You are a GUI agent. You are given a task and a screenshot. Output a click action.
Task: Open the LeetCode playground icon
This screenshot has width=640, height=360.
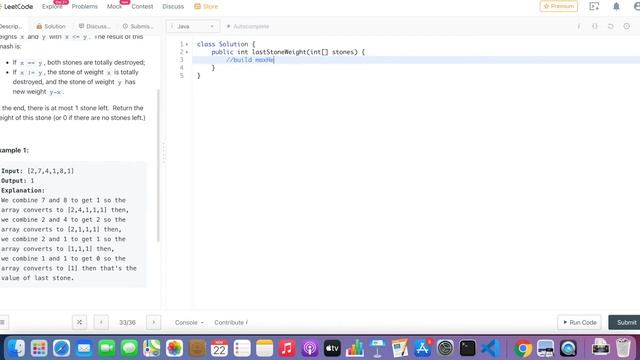594,6
